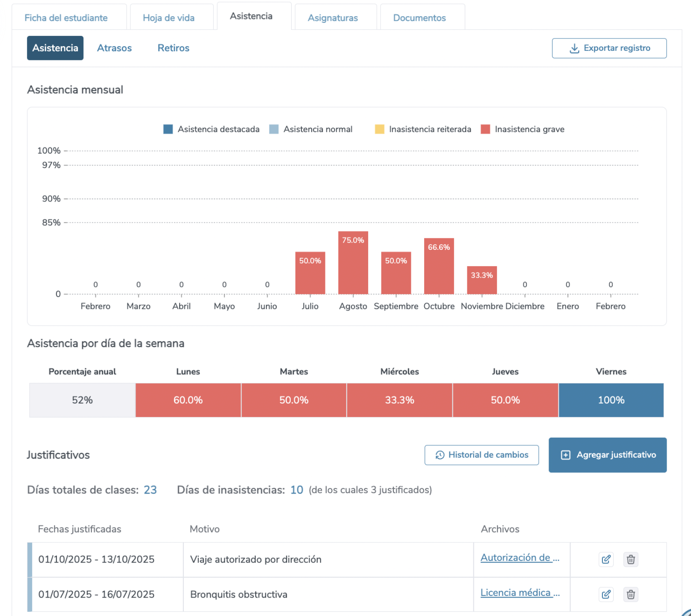Image resolution: width=691 pixels, height=616 pixels.
Task: Click the Asistencia mensual heading
Action: (75, 90)
